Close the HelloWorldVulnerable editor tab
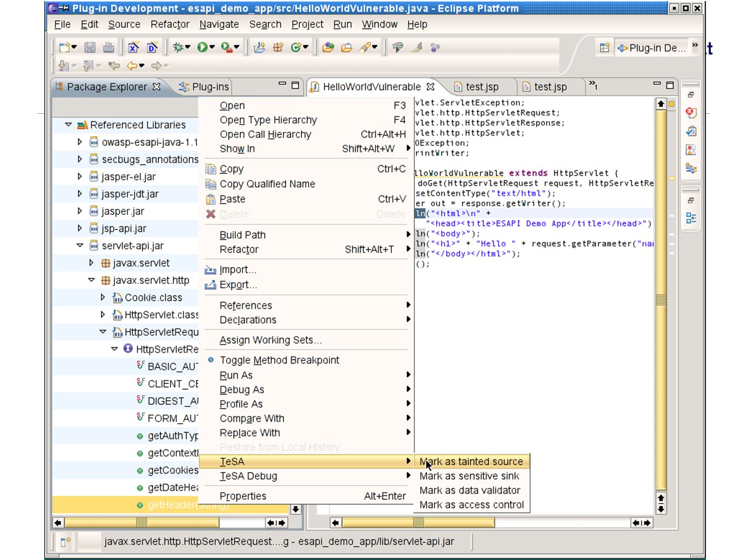Screen dimensions: 747x560 pyautogui.click(x=431, y=86)
